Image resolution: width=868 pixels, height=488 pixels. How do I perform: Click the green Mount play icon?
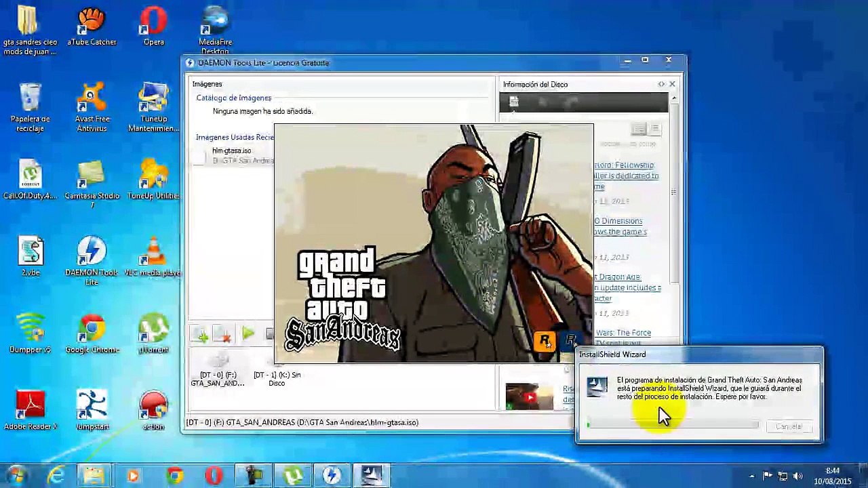pos(248,333)
